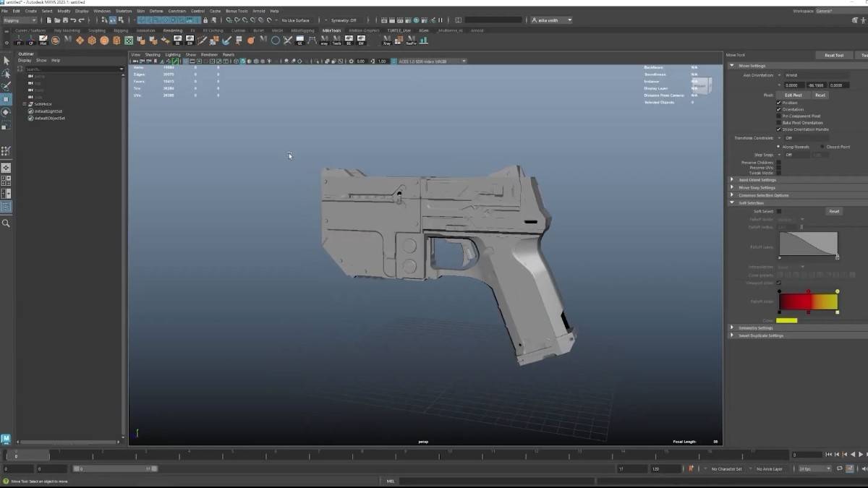Activate the Move tool in toolbox
Image resolution: width=868 pixels, height=488 pixels.
pos(6,99)
